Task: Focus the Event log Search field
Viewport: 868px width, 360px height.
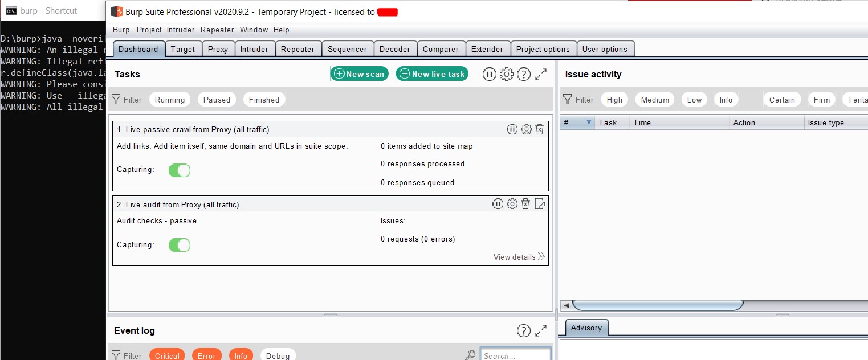Action: (515, 354)
